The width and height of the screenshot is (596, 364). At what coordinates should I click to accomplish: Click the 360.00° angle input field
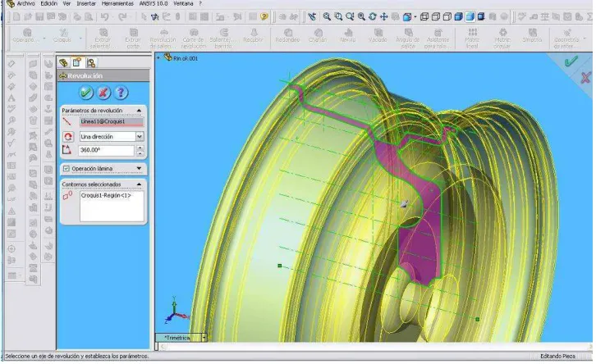pyautogui.click(x=106, y=150)
